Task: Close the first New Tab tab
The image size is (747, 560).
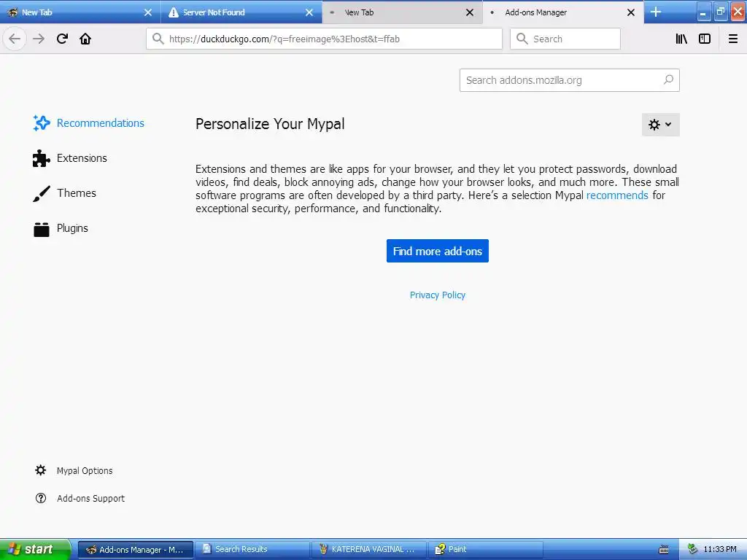Action: click(148, 12)
